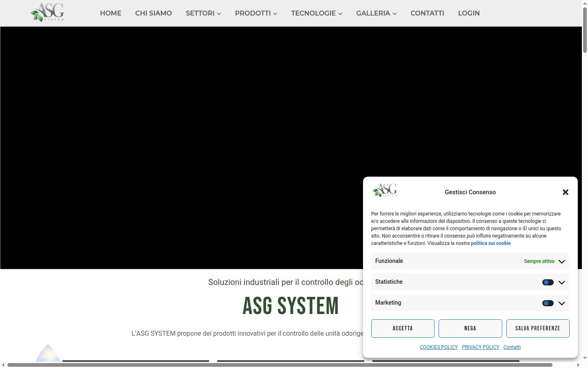This screenshot has width=588, height=368.
Task: Expand the Statistiche cookie section
Action: click(x=562, y=283)
